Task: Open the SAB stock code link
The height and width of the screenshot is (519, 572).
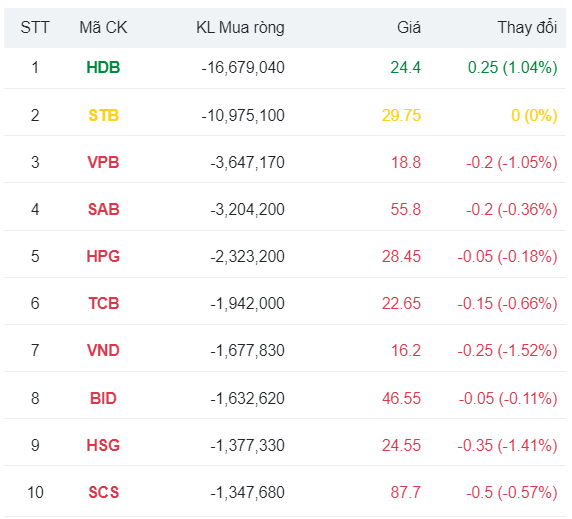Action: pyautogui.click(x=104, y=209)
